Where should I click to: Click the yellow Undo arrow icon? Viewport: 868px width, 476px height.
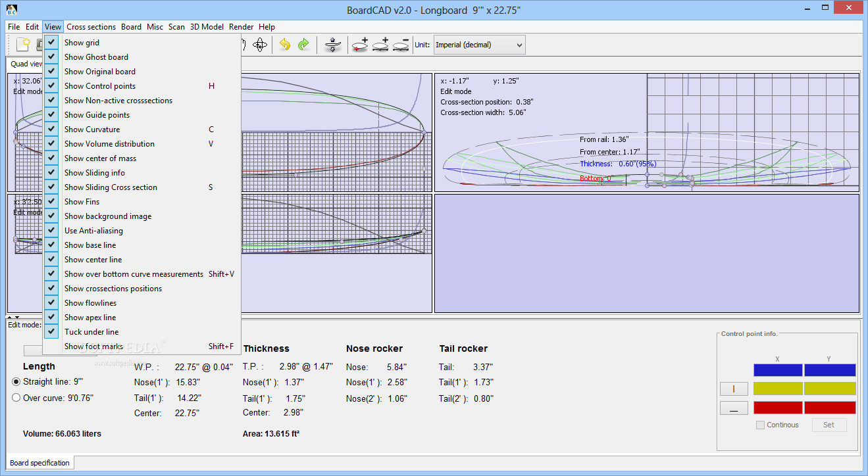[285, 45]
